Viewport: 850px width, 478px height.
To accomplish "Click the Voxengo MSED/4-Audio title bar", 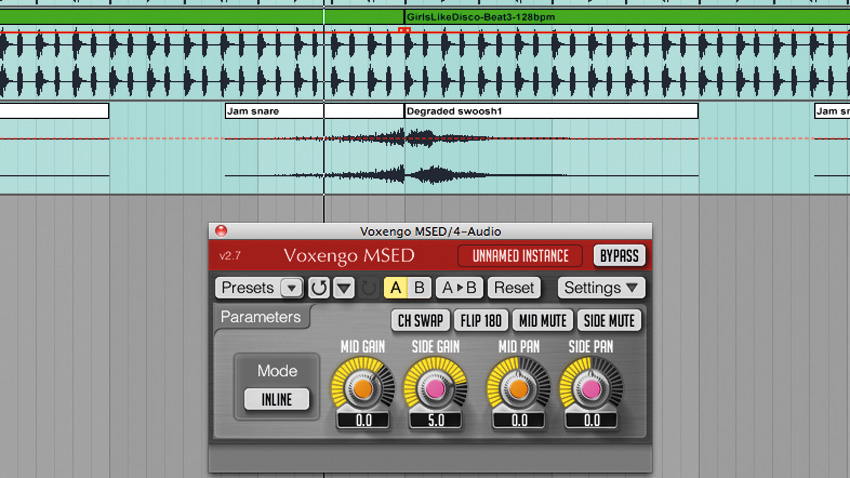I will coord(430,231).
